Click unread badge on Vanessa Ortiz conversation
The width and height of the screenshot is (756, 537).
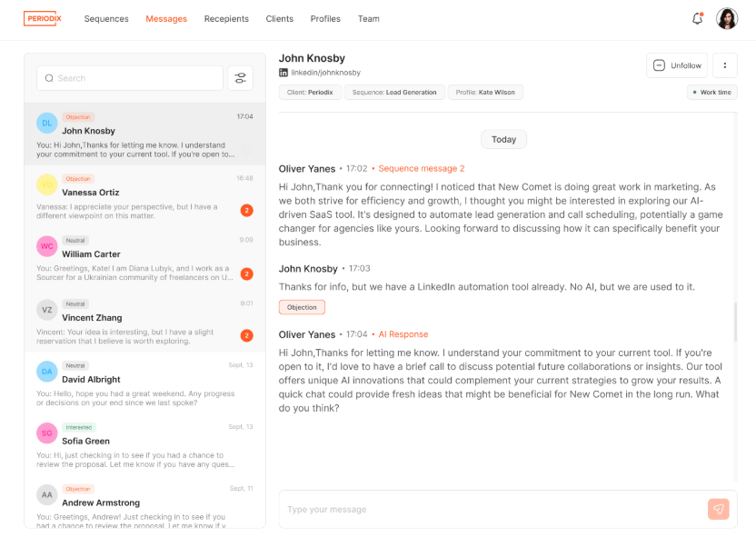pyautogui.click(x=247, y=210)
